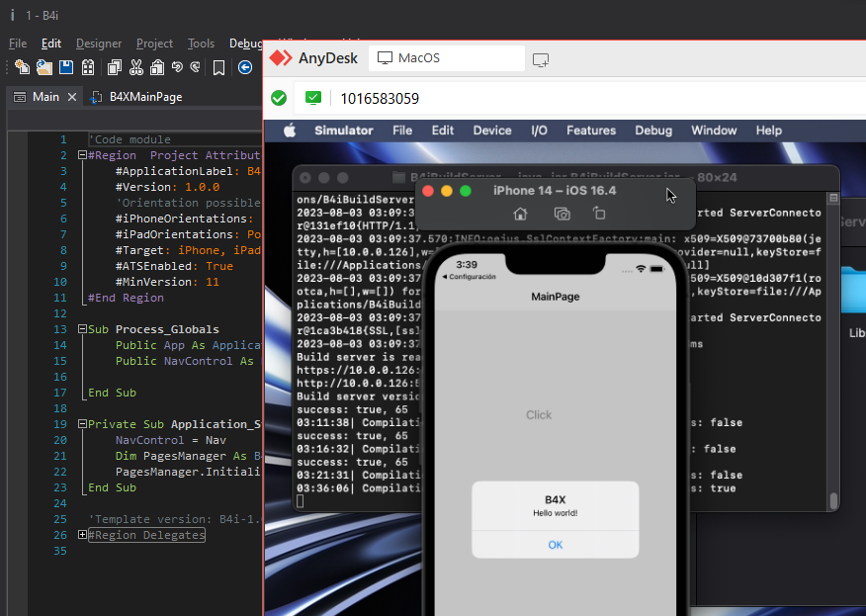Image resolution: width=866 pixels, height=616 pixels.
Task: Open the I/O menu in Simulator
Action: coord(539,131)
